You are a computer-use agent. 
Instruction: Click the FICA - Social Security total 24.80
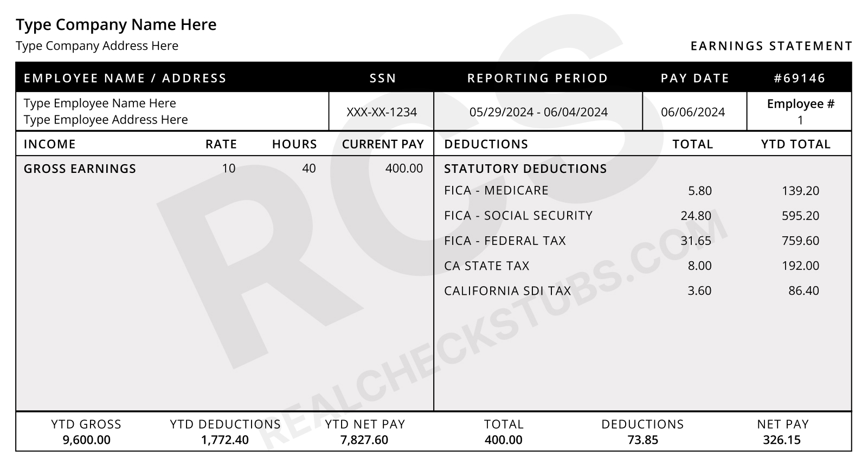pyautogui.click(x=696, y=216)
